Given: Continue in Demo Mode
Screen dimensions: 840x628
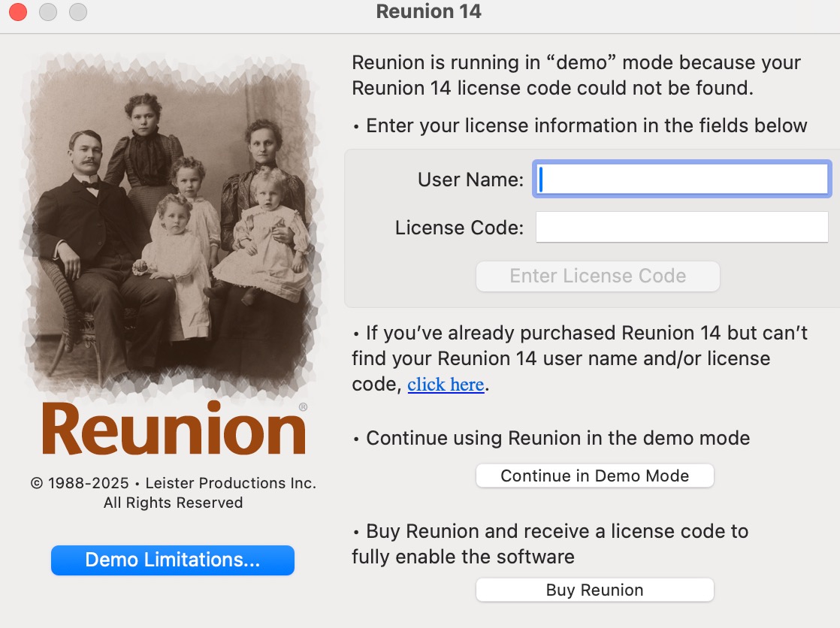Looking at the screenshot, I should (x=594, y=476).
